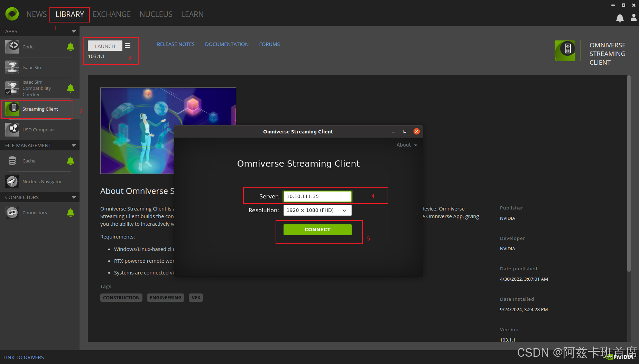Expand the About menu in dialog
Screen dimensions: 639x364
pos(407,145)
